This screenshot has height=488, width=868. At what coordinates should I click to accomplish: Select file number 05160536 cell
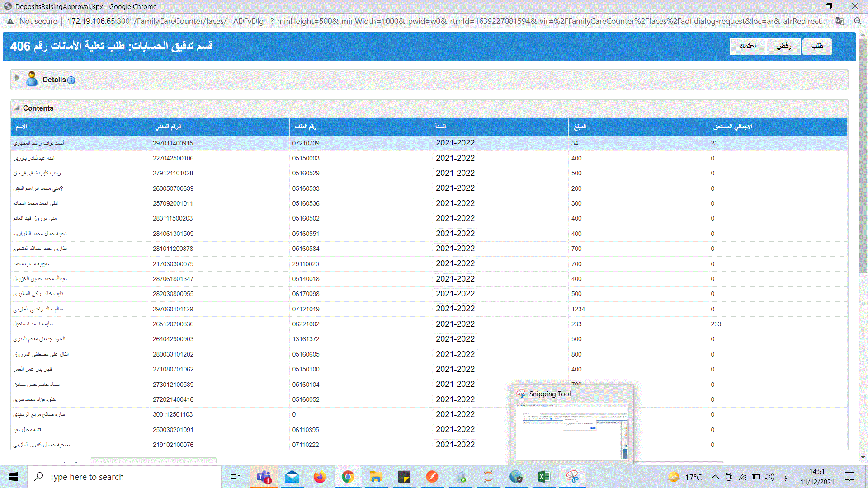click(x=359, y=203)
